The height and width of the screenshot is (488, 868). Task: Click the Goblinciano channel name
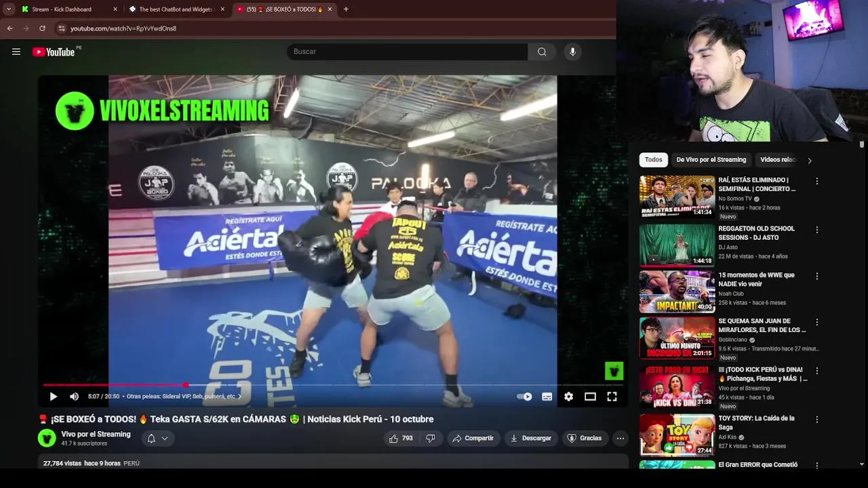734,340
